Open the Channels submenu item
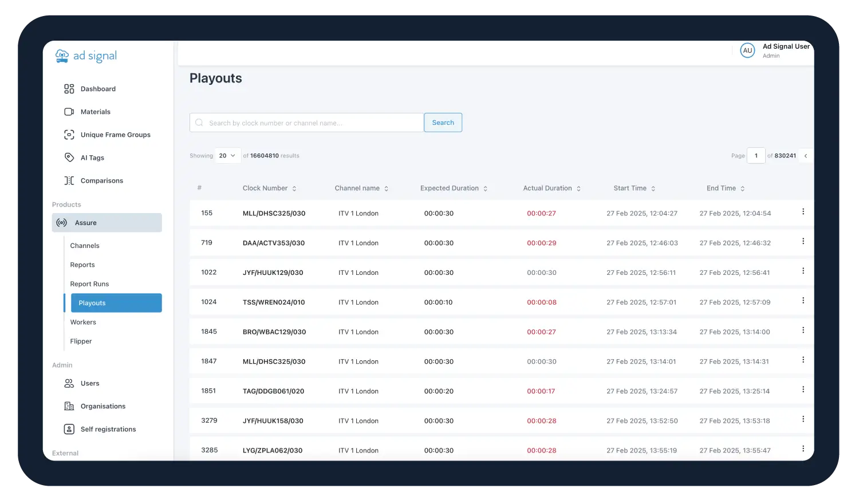This screenshot has width=859, height=504. (85, 246)
